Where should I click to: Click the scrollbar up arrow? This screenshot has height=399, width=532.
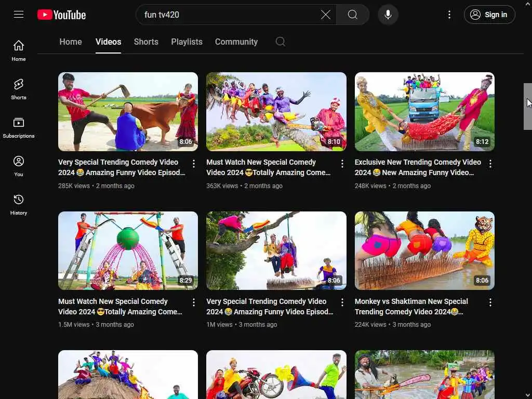click(528, 4)
